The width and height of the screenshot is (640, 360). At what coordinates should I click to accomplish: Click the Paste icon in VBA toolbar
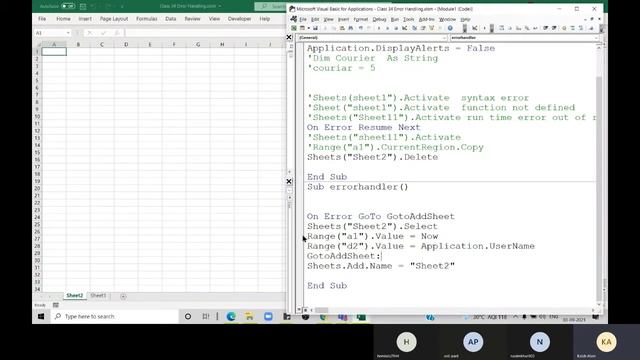pyautogui.click(x=342, y=28)
